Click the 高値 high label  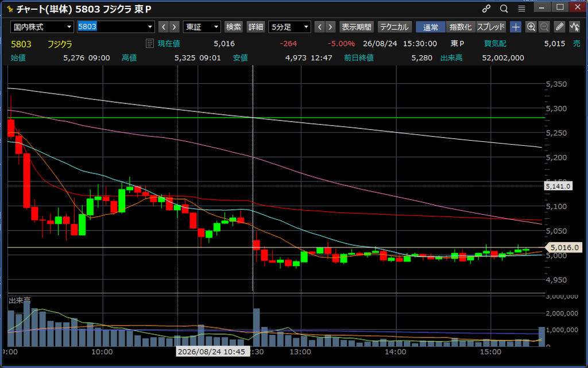129,58
